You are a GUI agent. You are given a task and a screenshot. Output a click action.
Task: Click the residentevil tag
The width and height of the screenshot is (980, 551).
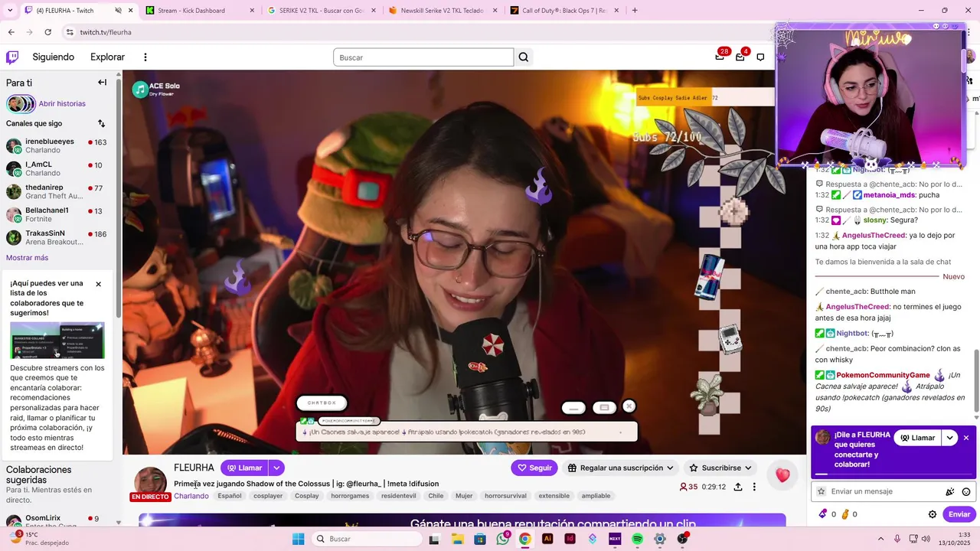tap(398, 496)
